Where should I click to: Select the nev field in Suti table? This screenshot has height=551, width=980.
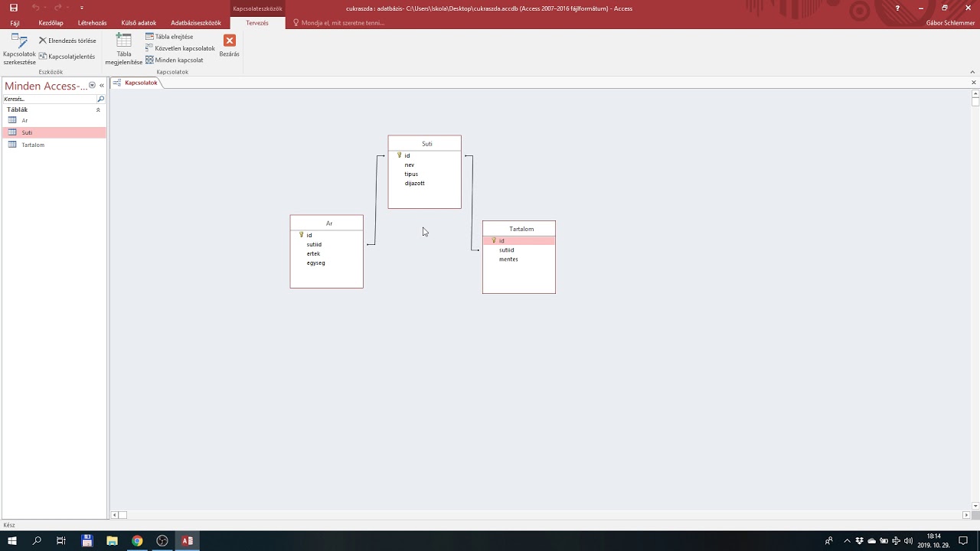(425, 165)
